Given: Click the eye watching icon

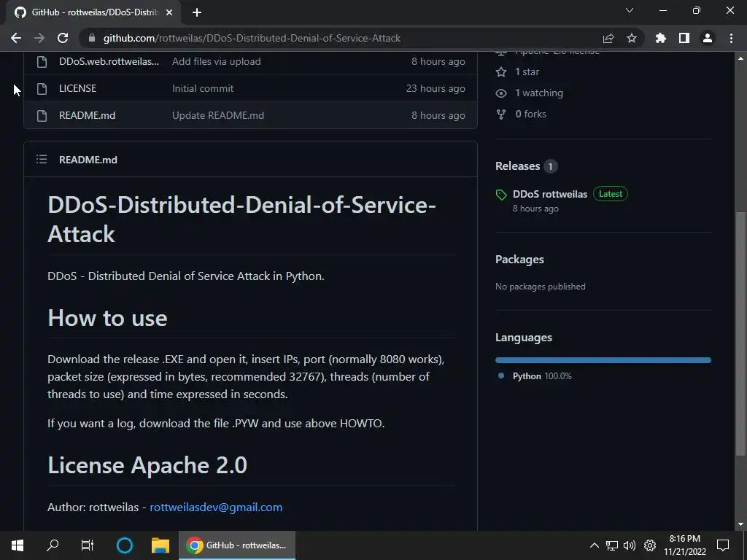Looking at the screenshot, I should pyautogui.click(x=500, y=93).
